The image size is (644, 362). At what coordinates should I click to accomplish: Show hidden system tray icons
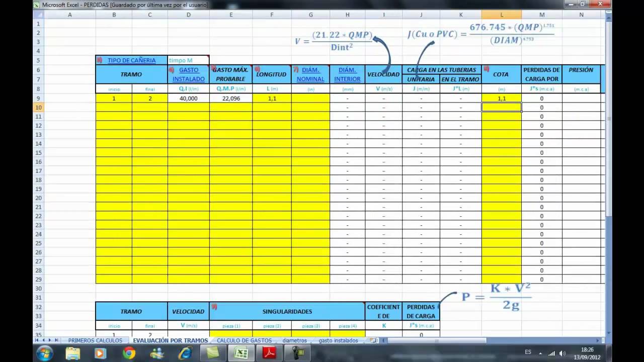pyautogui.click(x=541, y=353)
